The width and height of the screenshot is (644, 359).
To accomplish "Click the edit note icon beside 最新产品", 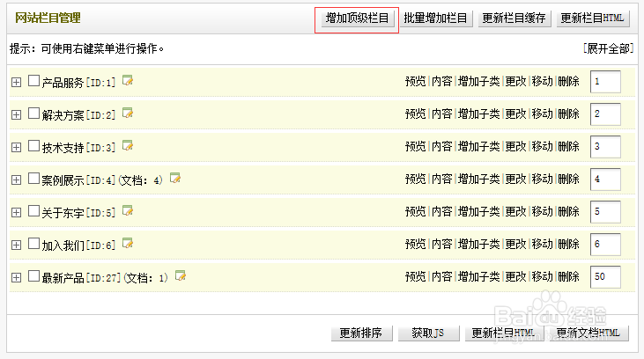I will coord(180,276).
